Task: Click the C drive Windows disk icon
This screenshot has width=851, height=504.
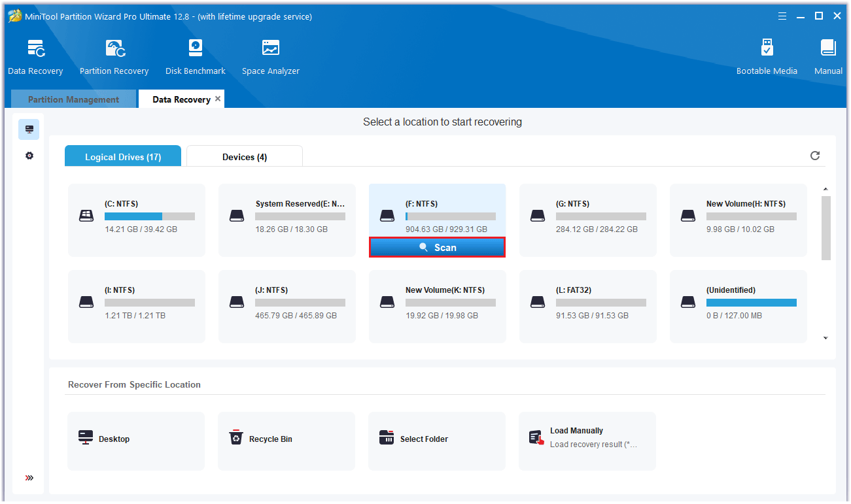Action: click(x=86, y=216)
